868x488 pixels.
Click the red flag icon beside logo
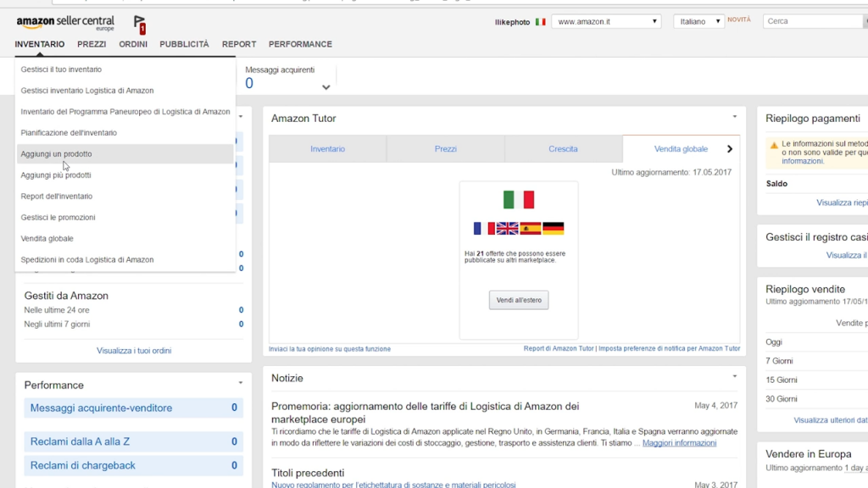point(140,25)
